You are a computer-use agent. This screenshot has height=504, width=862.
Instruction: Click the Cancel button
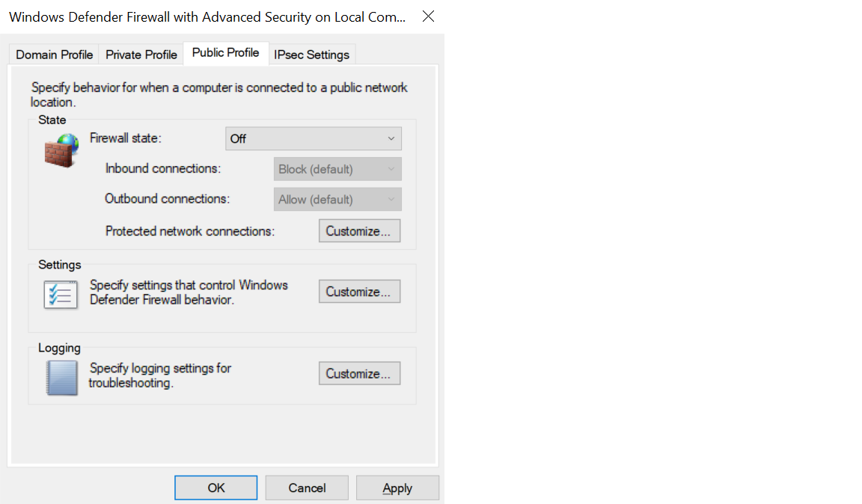pyautogui.click(x=307, y=488)
